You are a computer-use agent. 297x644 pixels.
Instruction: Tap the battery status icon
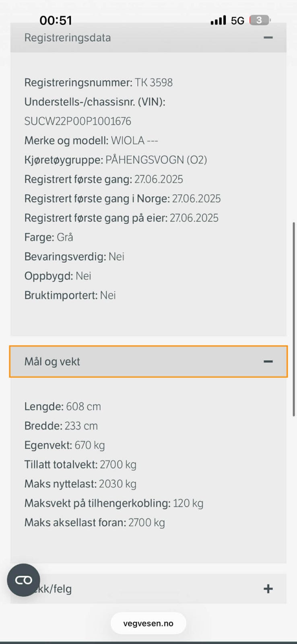click(260, 20)
